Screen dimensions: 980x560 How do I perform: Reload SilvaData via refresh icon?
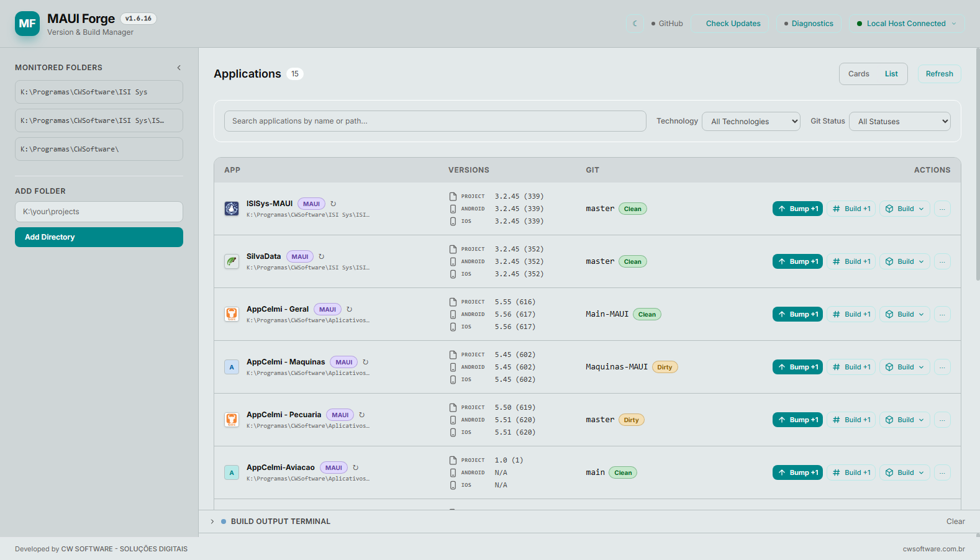[x=322, y=256]
